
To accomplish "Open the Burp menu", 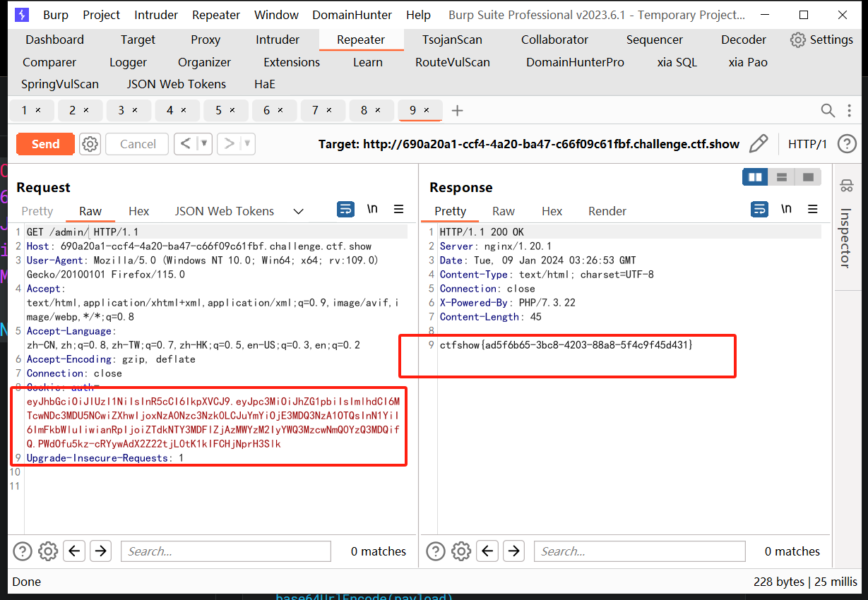I will (x=56, y=15).
